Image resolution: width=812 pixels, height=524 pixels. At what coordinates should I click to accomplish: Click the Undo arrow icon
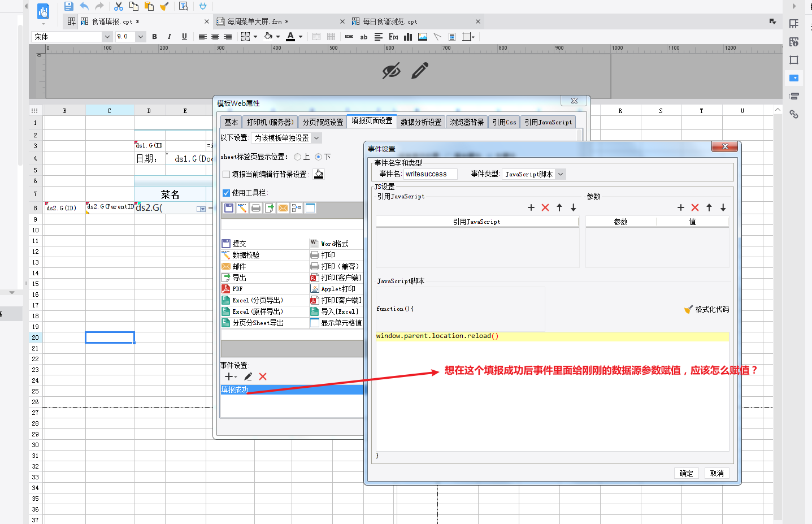[x=84, y=6]
